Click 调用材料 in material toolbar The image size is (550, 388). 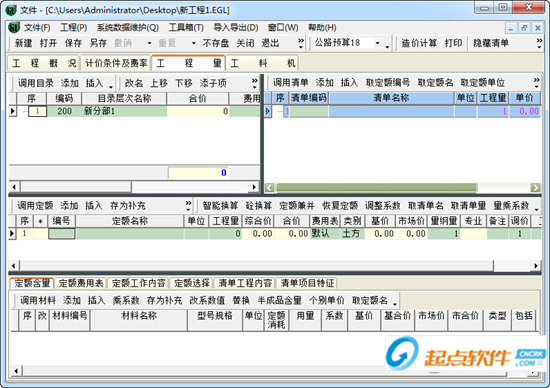38,300
